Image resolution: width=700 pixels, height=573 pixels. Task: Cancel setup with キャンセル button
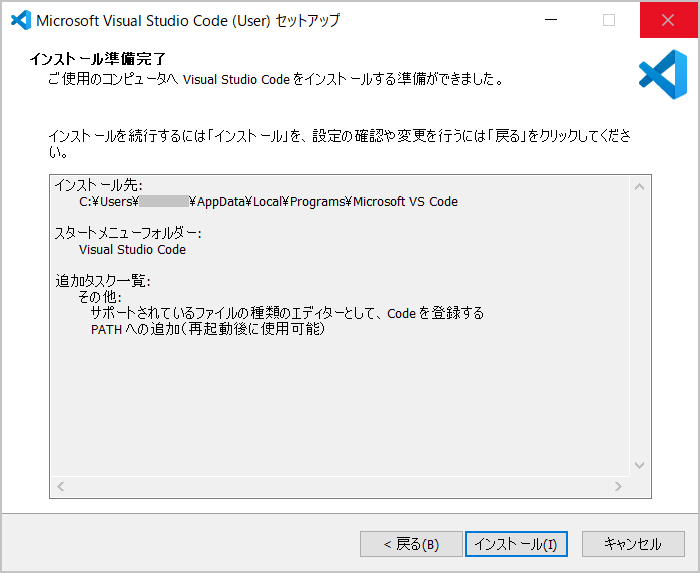point(633,544)
